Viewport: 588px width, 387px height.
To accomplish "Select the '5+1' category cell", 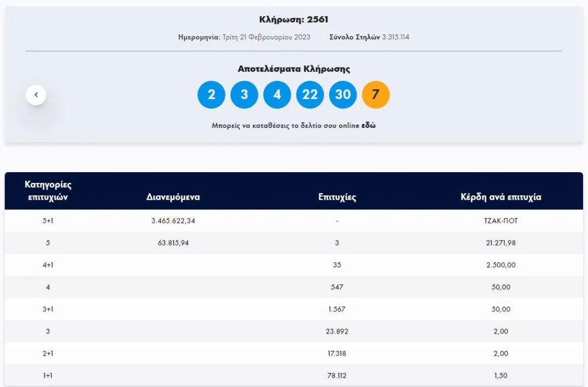I will pyautogui.click(x=48, y=221).
